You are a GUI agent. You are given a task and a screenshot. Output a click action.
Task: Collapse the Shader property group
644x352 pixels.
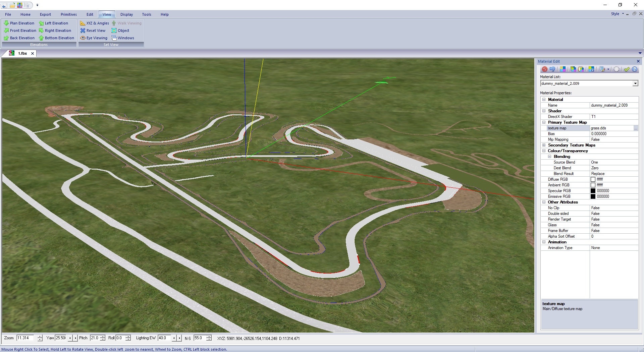(x=544, y=111)
